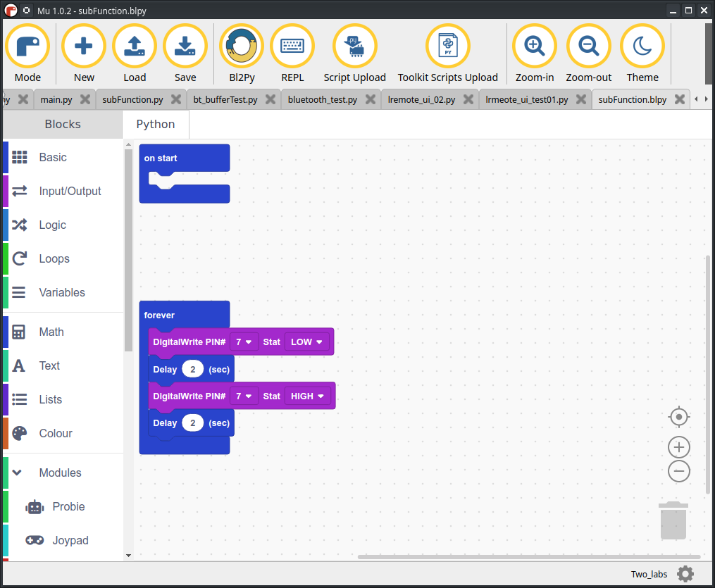Image resolution: width=715 pixels, height=588 pixels.
Task: Close the bluetooth_test.py tab
Action: pos(371,99)
